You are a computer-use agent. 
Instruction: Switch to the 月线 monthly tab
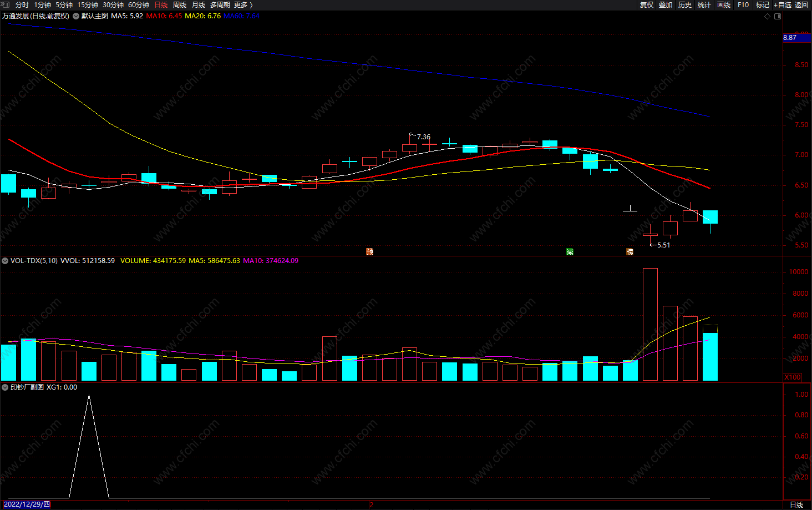point(199,4)
